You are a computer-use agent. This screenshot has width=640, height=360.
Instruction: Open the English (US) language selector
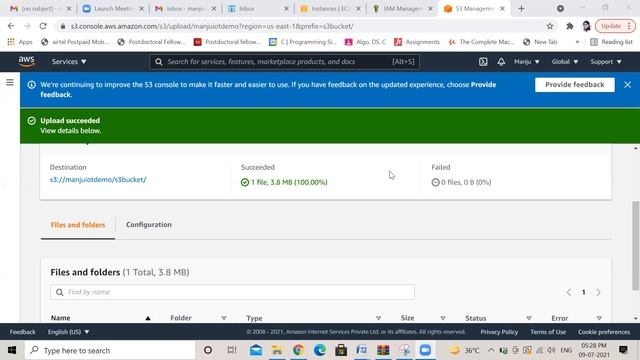tap(68, 332)
